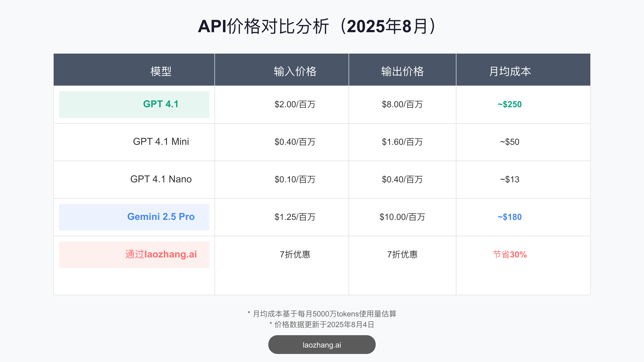Click the $10.00/百万 output price
The image size is (644, 362).
tap(402, 217)
